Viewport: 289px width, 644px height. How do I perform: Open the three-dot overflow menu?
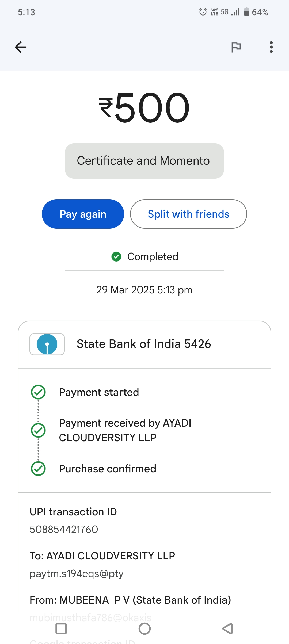coord(271,47)
